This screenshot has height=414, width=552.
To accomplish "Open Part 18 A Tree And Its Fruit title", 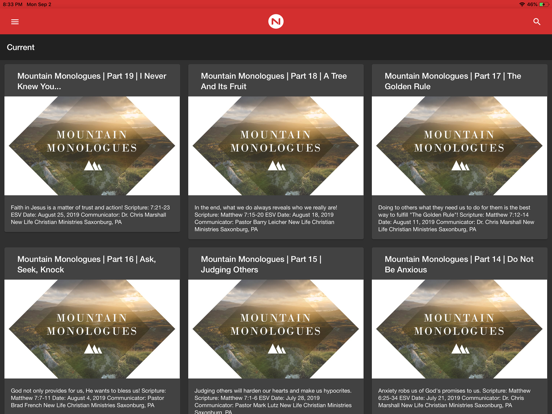I will click(274, 81).
